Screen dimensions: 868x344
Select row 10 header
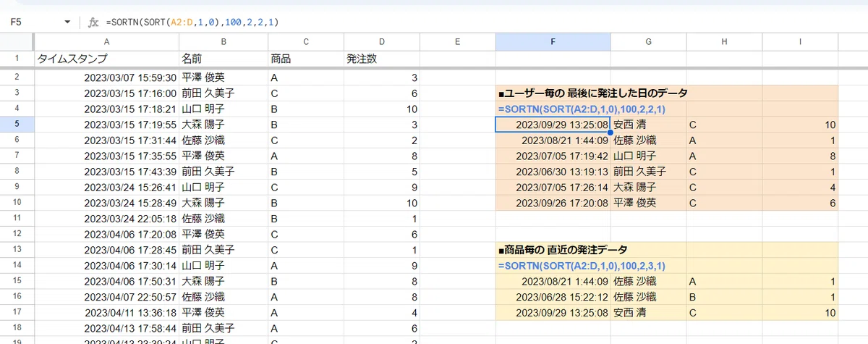coord(17,202)
